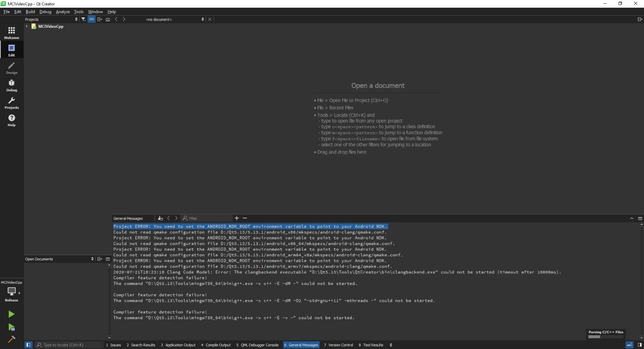The height and width of the screenshot is (349, 644).
Task: Close the current document with X
Action: (210, 19)
